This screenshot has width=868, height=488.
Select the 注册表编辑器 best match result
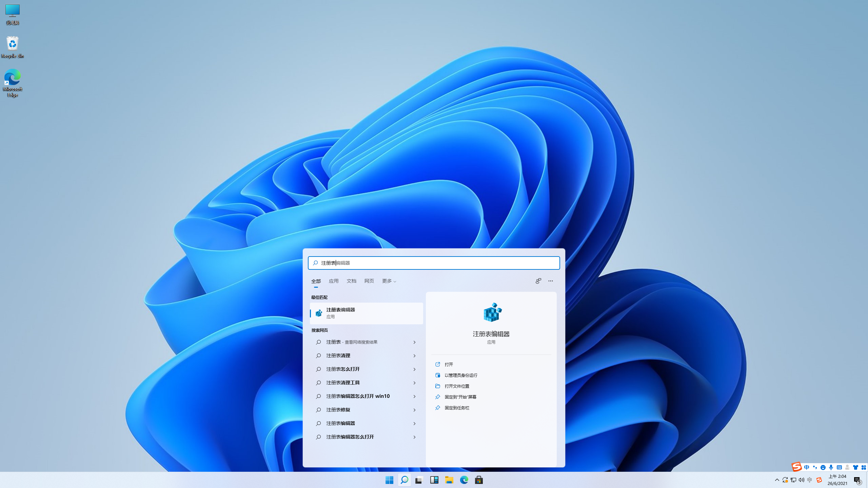tap(366, 313)
